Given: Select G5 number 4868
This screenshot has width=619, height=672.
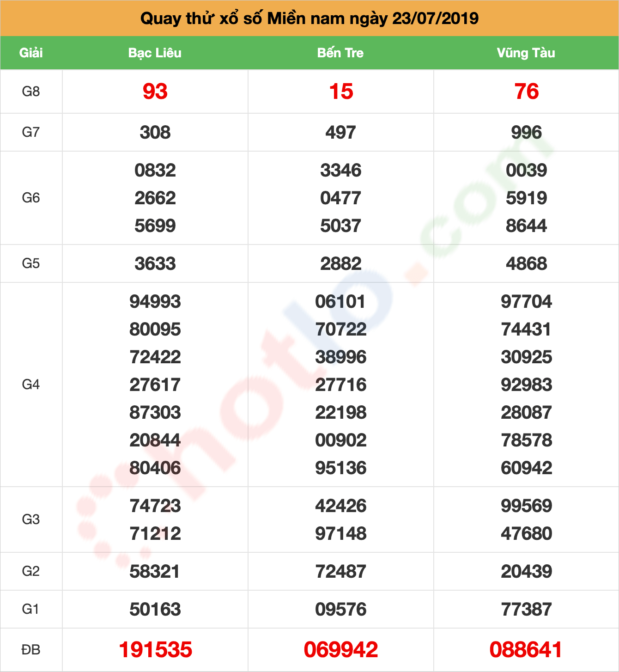Looking at the screenshot, I should tap(527, 264).
